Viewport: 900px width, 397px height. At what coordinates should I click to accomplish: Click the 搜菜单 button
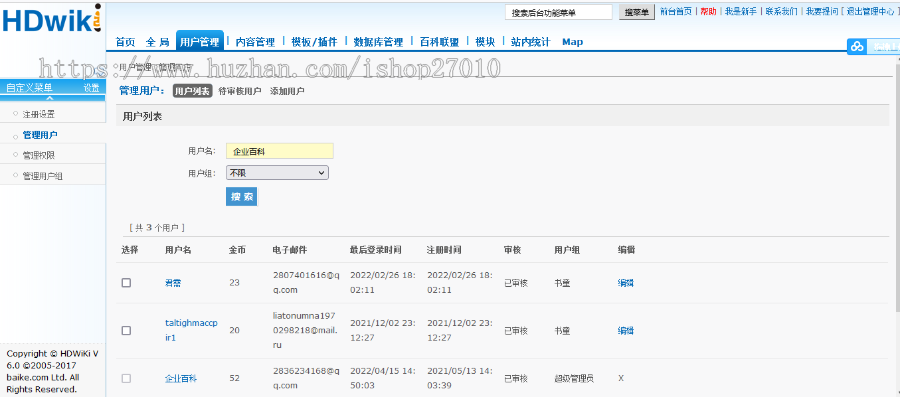tap(637, 12)
